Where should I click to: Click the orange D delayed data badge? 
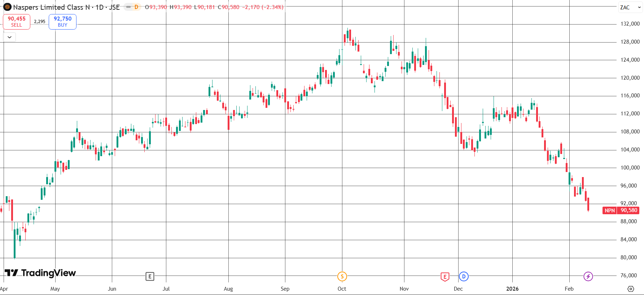pos(136,7)
